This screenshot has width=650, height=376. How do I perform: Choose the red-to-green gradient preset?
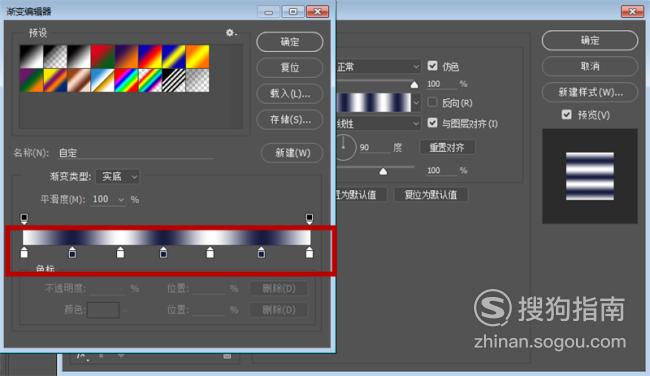[x=102, y=56]
